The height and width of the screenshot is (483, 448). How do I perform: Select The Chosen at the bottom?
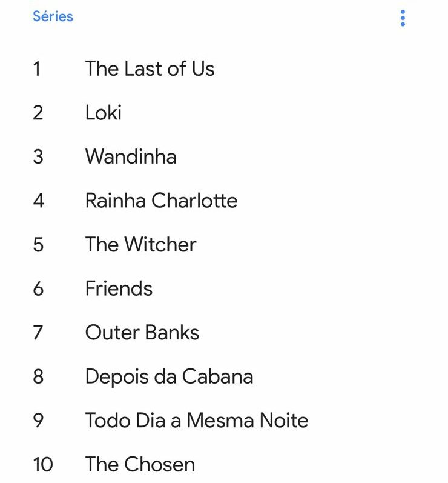click(x=140, y=465)
